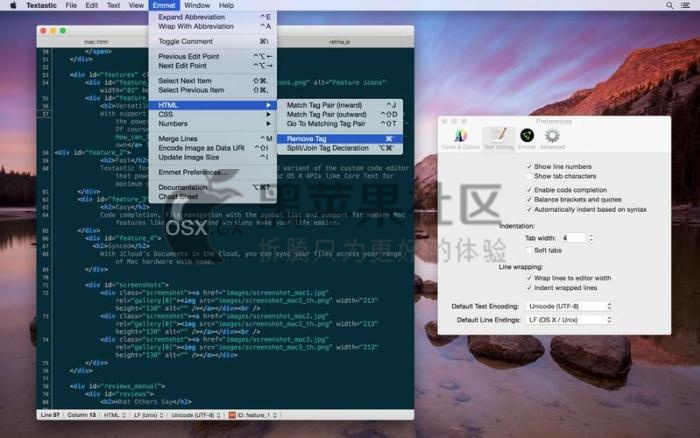The width and height of the screenshot is (700, 438).
Task: Click the symbol icon beside ID: feature_1
Action: (232, 415)
